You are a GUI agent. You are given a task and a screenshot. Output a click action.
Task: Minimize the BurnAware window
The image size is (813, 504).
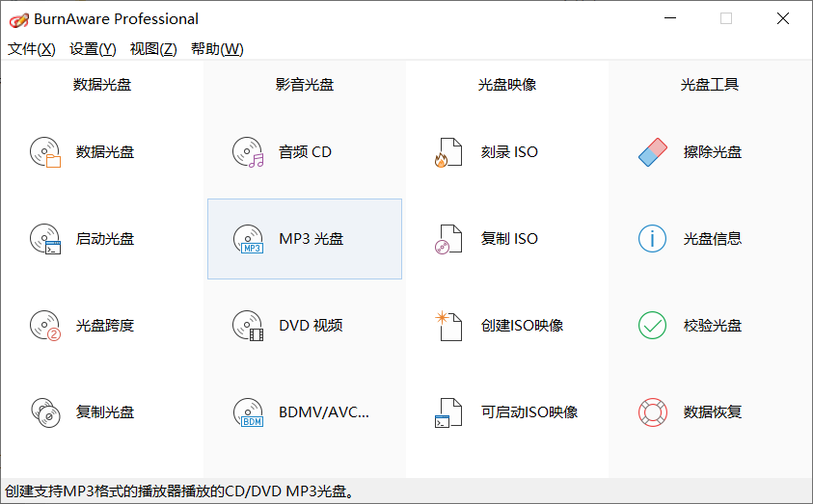click(x=670, y=18)
